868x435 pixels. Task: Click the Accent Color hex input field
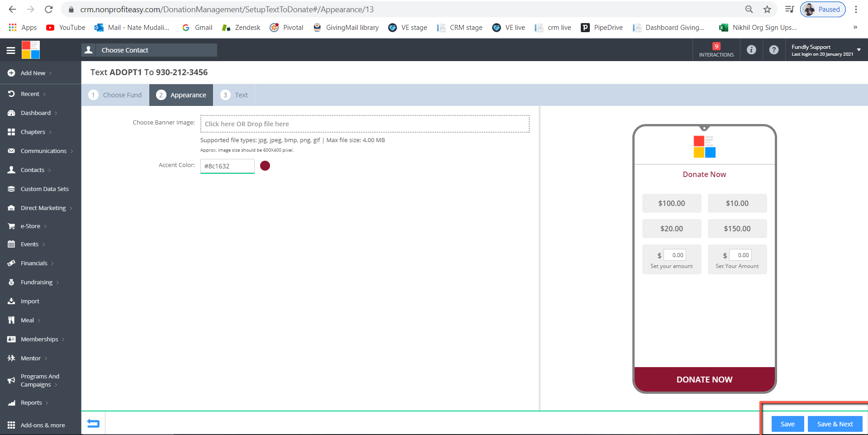click(x=228, y=166)
